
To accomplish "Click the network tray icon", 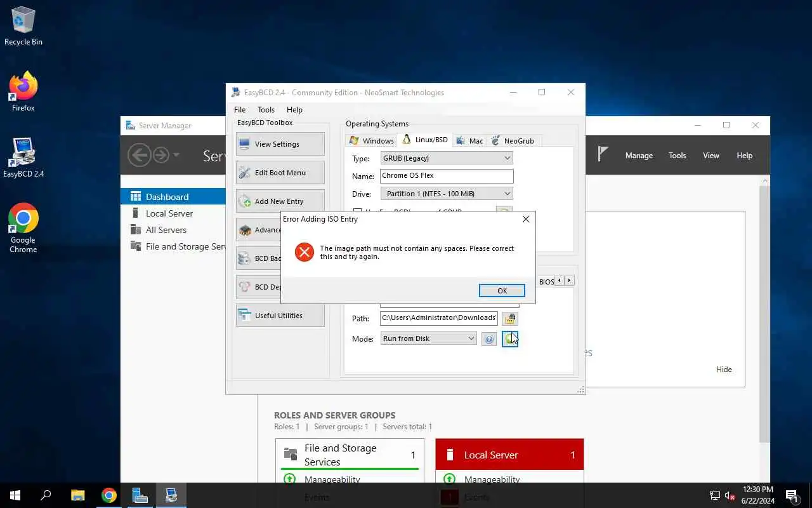I will [714, 495].
